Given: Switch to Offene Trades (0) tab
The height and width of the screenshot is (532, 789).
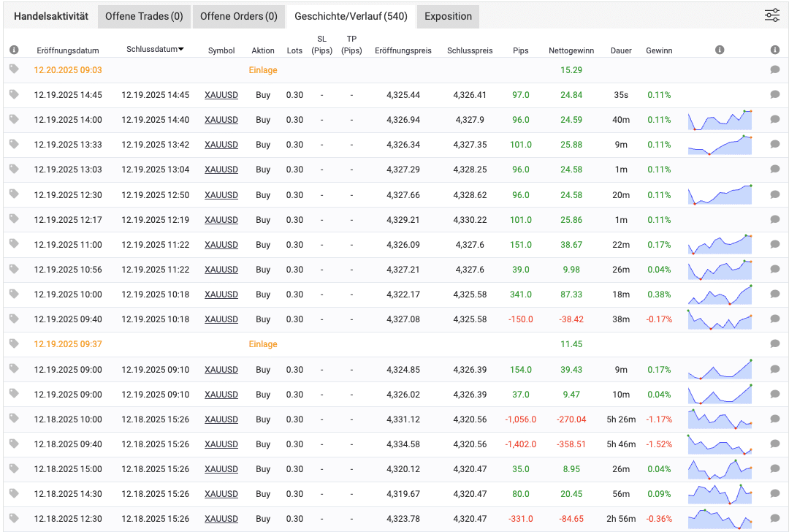Looking at the screenshot, I should pyautogui.click(x=144, y=16).
